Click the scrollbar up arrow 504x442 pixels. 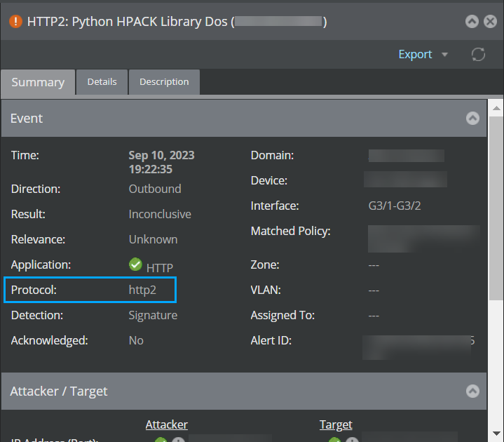pyautogui.click(x=496, y=108)
